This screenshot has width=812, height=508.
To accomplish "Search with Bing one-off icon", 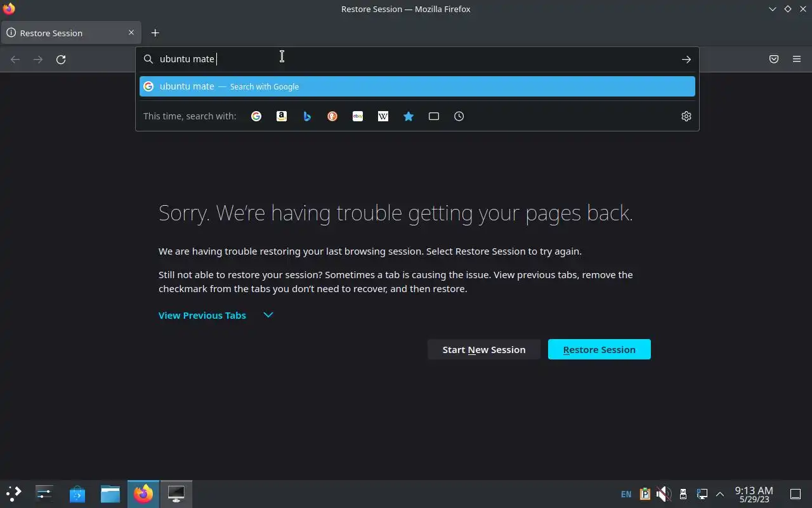I will coord(307,116).
